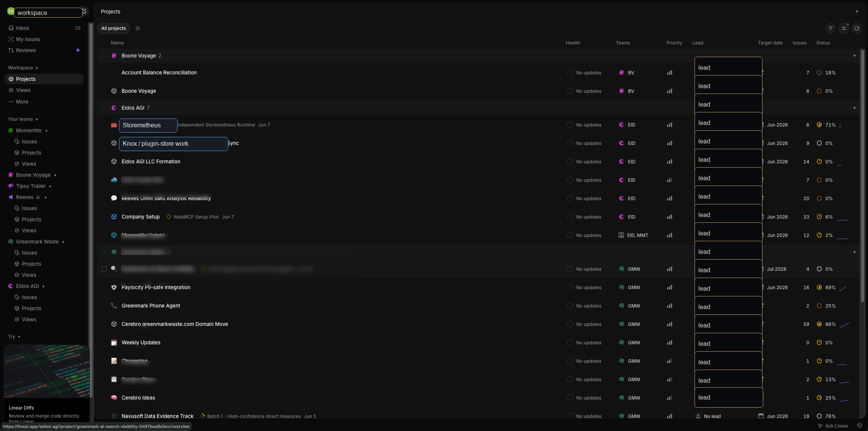
Task: Collapse the Momentito team
Action: tap(46, 131)
